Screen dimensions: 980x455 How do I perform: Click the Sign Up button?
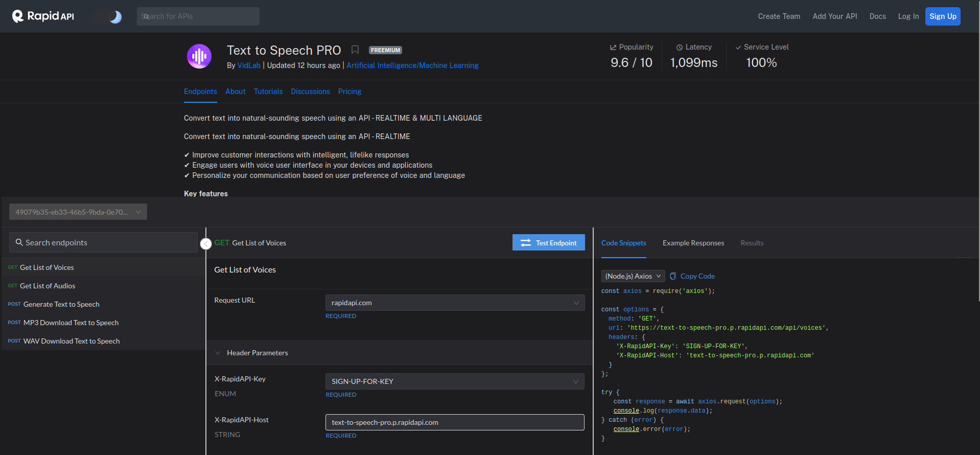point(943,16)
